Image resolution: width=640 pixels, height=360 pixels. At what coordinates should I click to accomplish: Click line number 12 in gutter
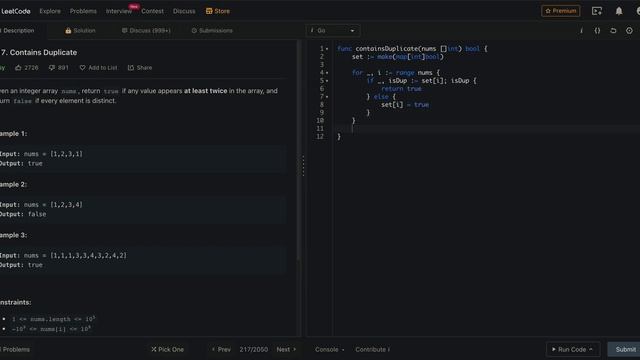tap(320, 136)
